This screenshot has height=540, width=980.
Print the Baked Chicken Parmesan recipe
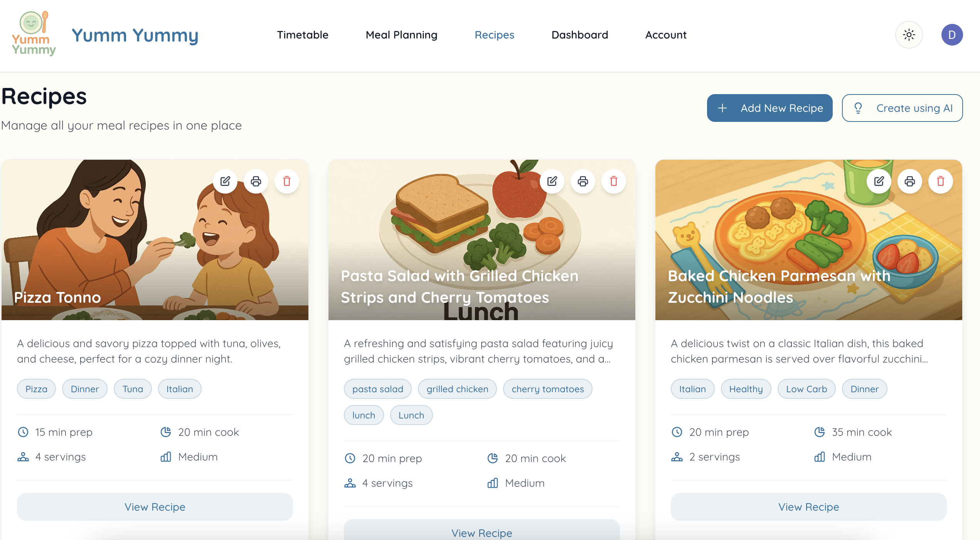910,181
